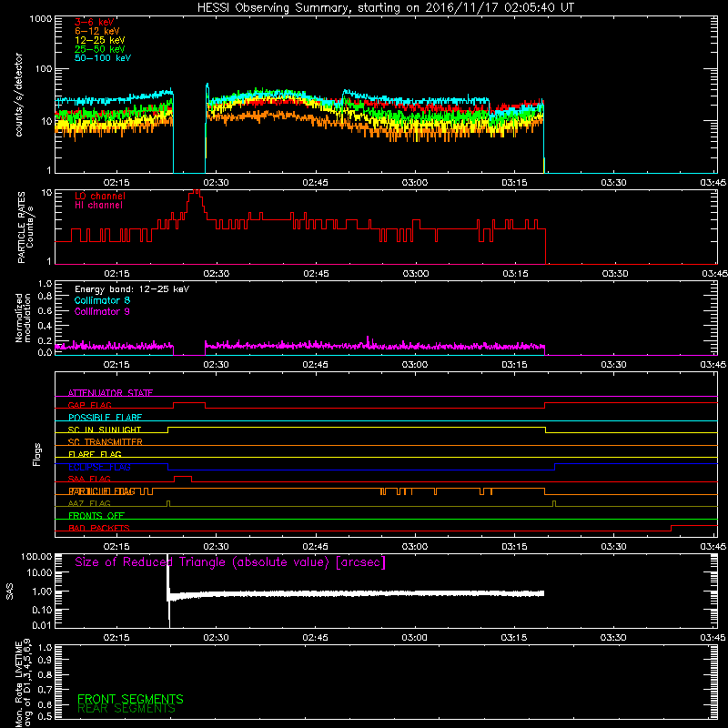
Task: Select the GAP FLAG label
Action: (x=89, y=405)
